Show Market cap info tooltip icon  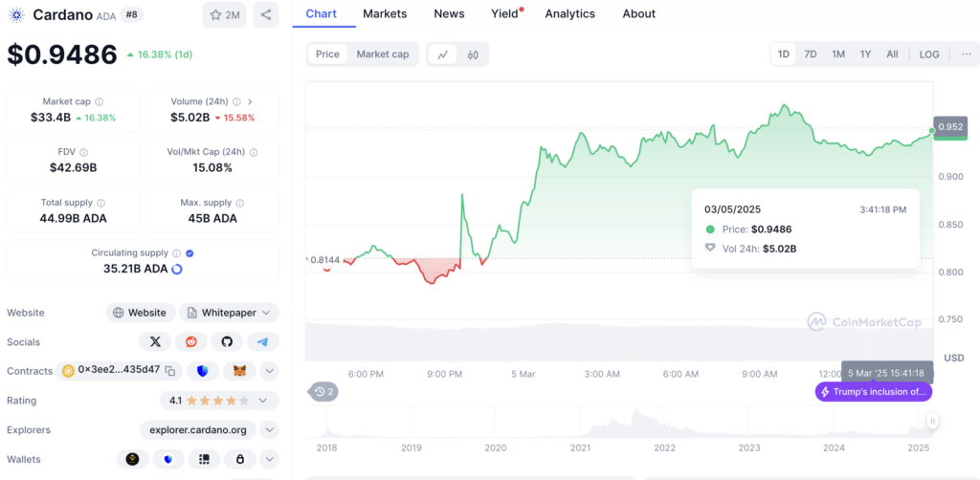(100, 101)
